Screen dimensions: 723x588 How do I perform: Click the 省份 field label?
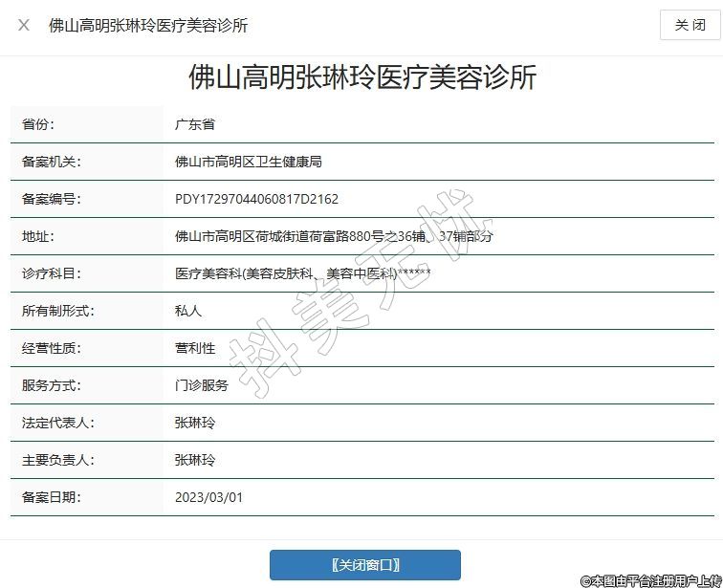pyautogui.click(x=38, y=124)
